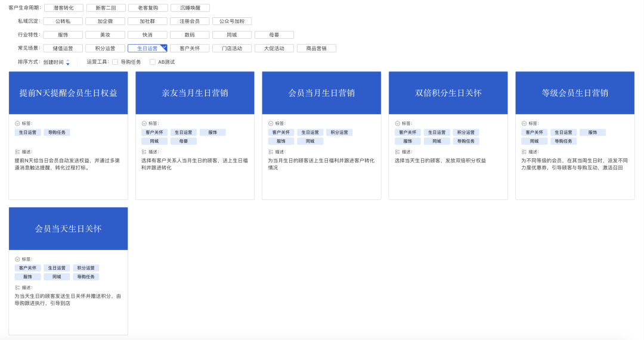This screenshot has height=340, width=644.
Task: Click tag icon in 等级会员生日营销 card
Action: (x=524, y=123)
